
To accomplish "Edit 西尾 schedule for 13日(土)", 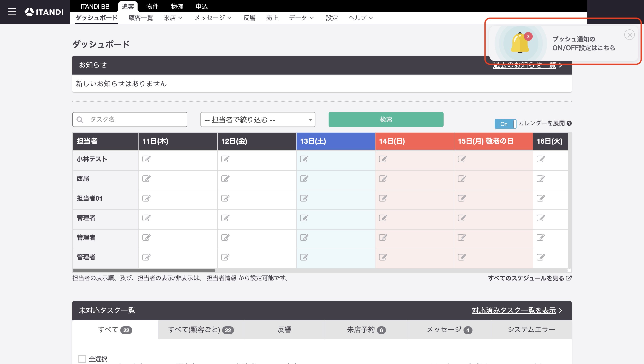I will [x=304, y=179].
